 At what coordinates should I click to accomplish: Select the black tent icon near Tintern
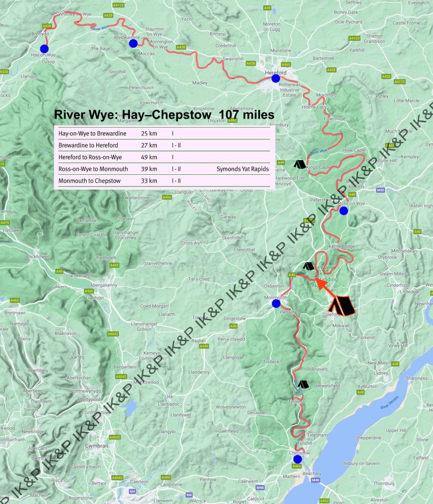pos(303,384)
